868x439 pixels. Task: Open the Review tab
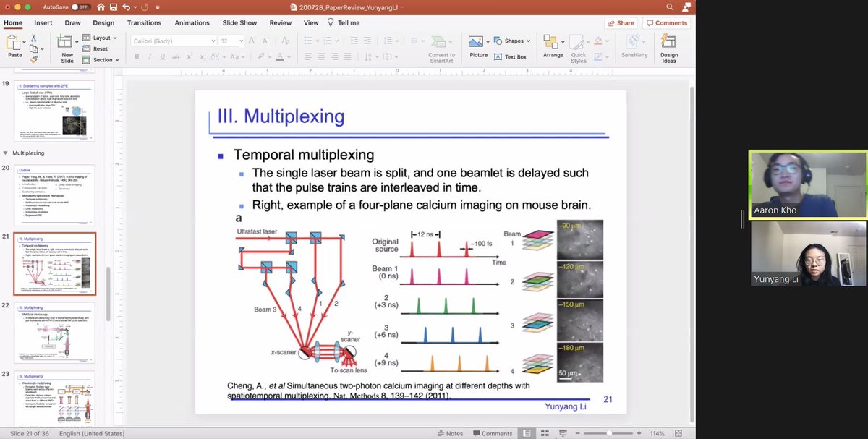pos(281,22)
